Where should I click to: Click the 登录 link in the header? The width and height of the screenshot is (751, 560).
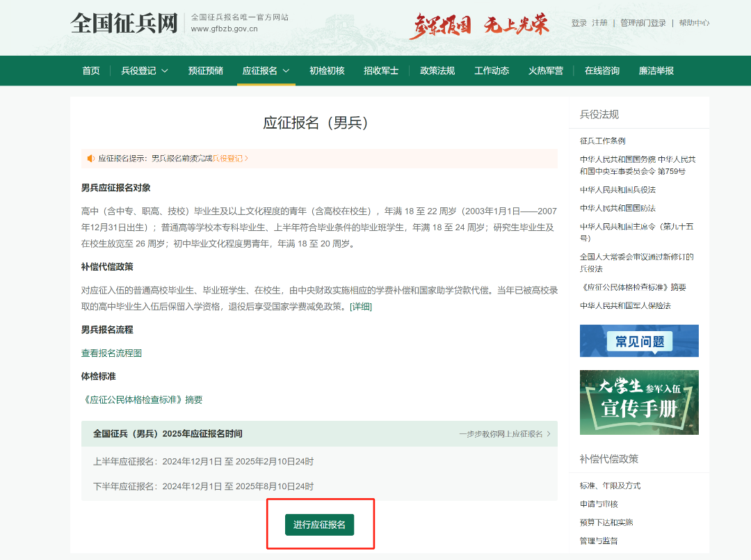click(x=579, y=23)
